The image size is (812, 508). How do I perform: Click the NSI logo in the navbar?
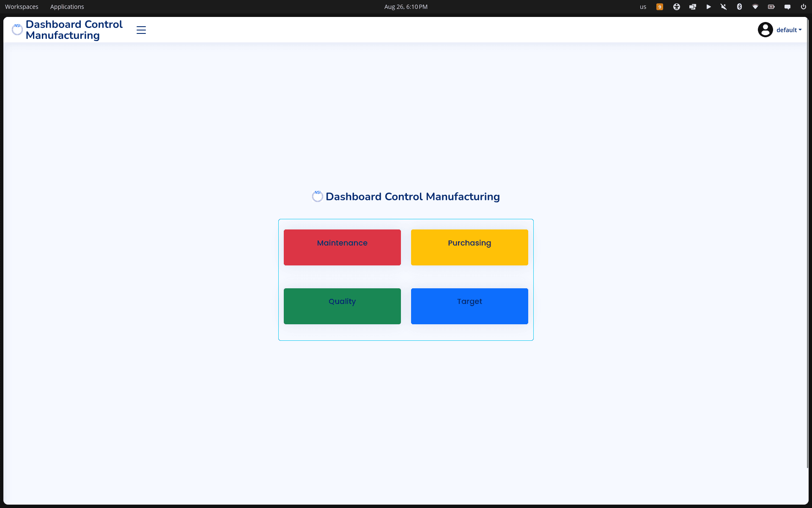[17, 30]
